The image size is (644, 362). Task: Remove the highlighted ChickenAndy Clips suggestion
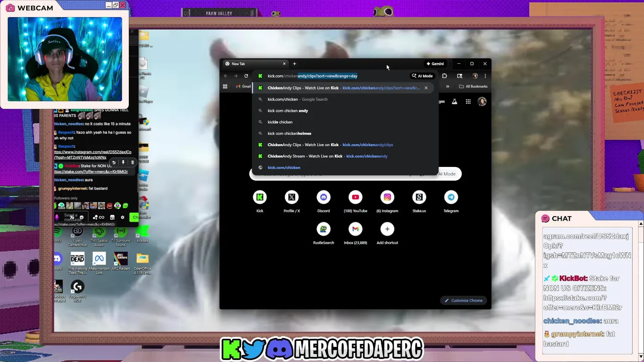[426, 88]
